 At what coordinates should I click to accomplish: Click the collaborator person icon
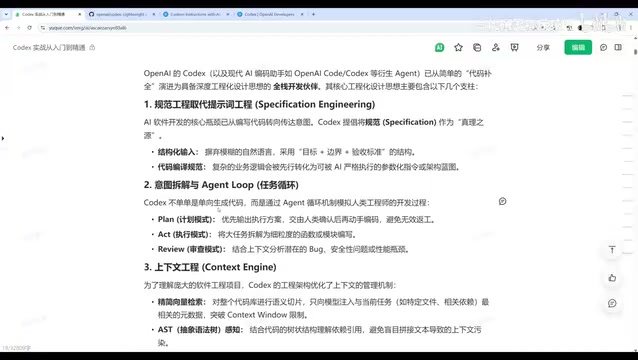pos(496,48)
